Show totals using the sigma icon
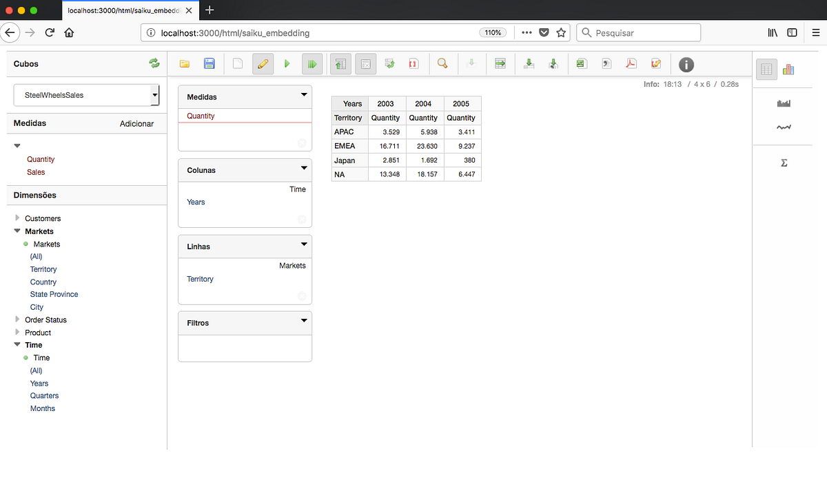The width and height of the screenshot is (827, 504). pos(784,162)
